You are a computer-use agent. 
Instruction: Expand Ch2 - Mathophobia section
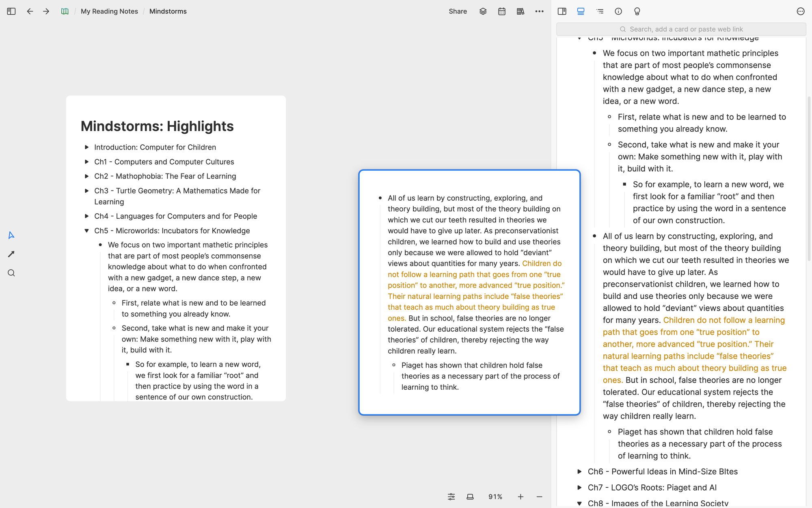tap(86, 176)
